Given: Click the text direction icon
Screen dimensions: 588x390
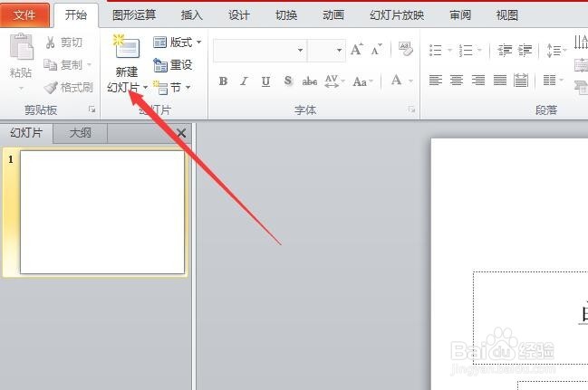Looking at the screenshot, I should point(581,42).
